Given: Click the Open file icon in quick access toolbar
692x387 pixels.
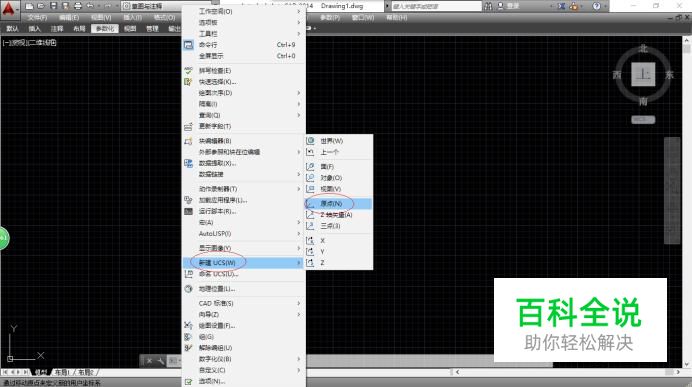Looking at the screenshot, I should (41, 6).
